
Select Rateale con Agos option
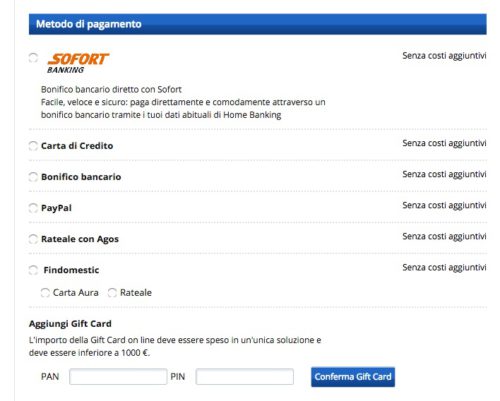[x=33, y=239]
